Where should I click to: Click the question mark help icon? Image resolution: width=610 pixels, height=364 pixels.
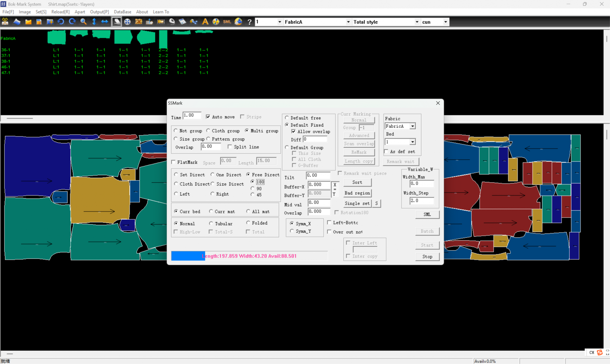[x=250, y=22]
